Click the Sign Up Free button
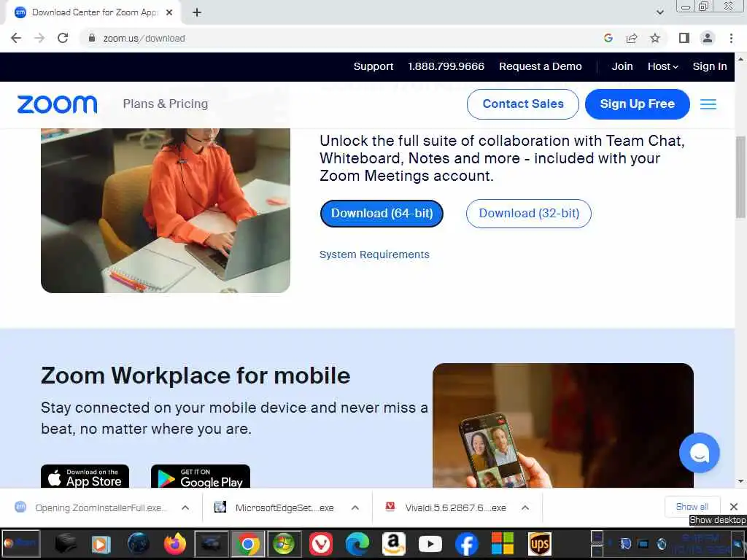This screenshot has height=560, width=747. [x=637, y=104]
